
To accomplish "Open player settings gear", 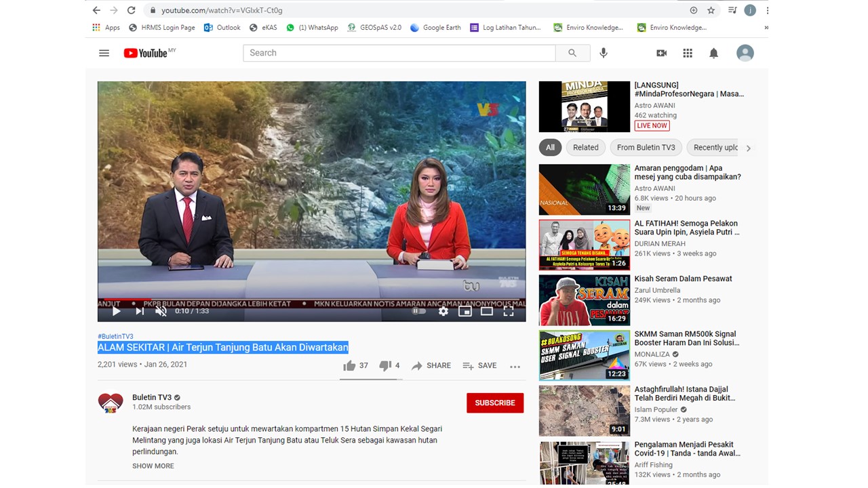I will pos(443,311).
